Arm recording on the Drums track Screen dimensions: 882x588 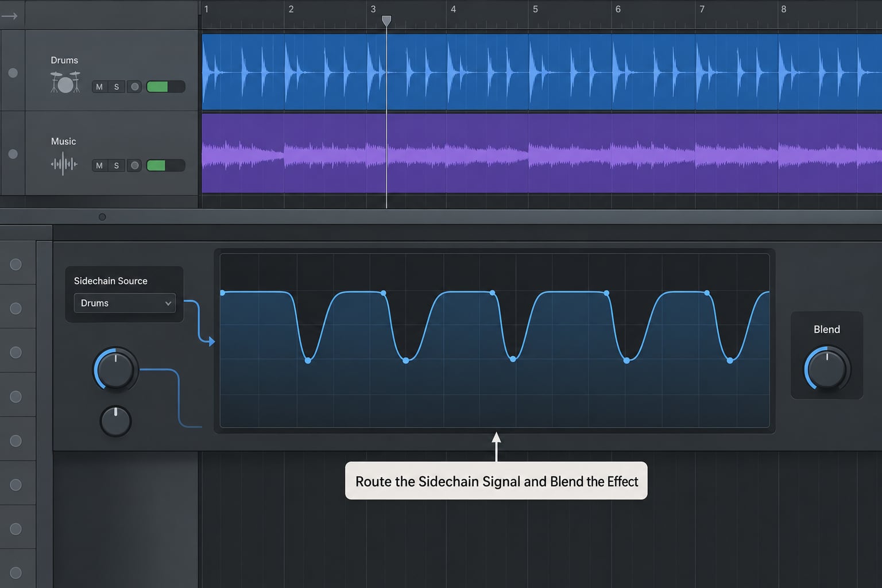click(134, 87)
